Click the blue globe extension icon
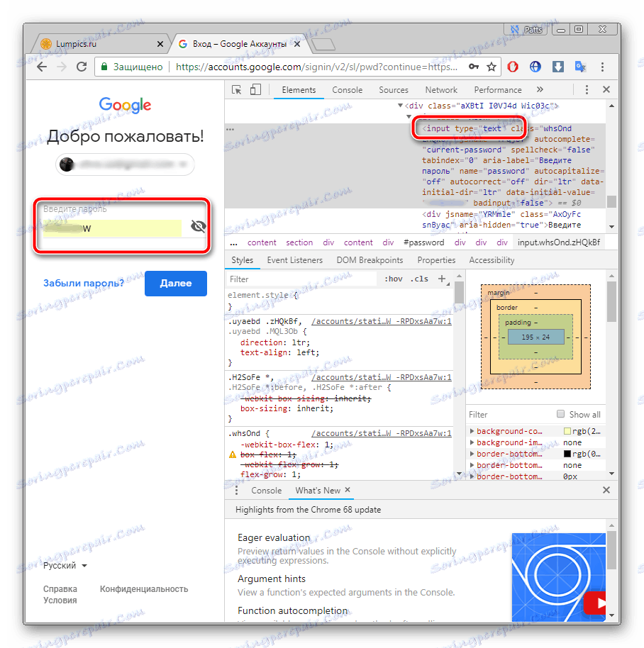Screen dimensions: 644x648 [535, 67]
